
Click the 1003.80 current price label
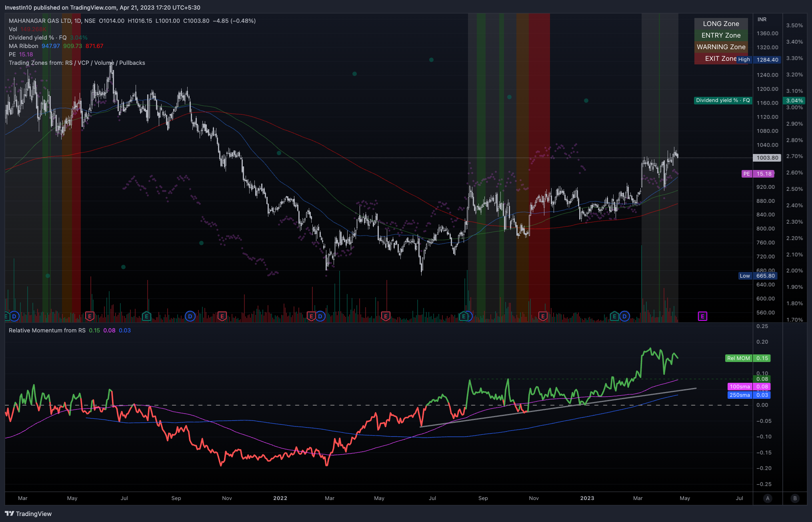coord(767,158)
